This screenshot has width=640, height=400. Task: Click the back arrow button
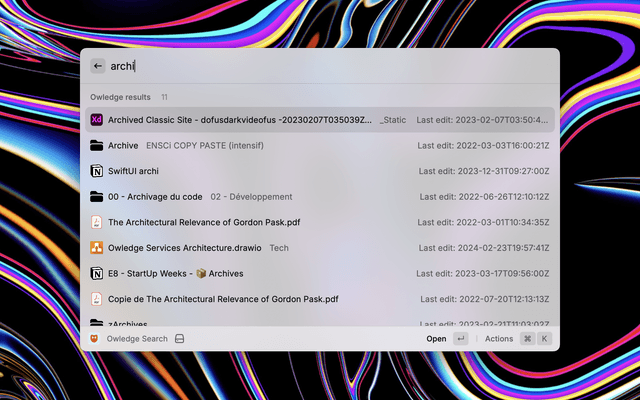point(97,66)
